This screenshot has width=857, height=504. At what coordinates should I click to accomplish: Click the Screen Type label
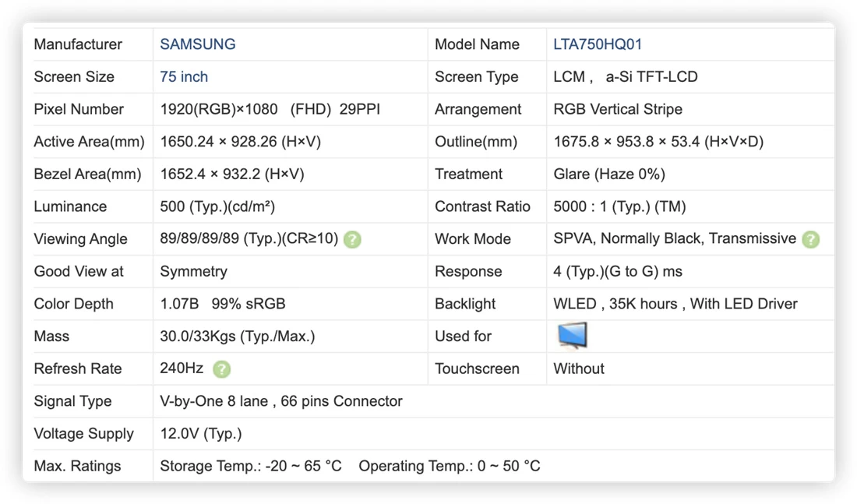pos(477,76)
